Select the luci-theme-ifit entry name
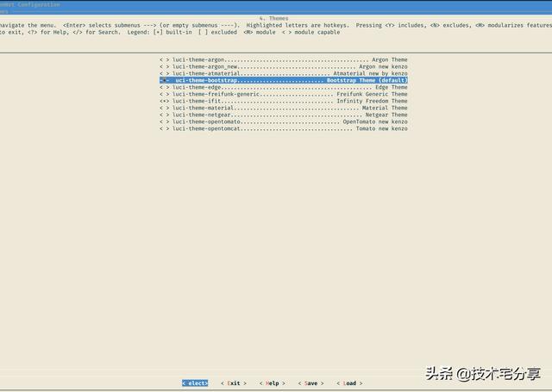 point(197,102)
